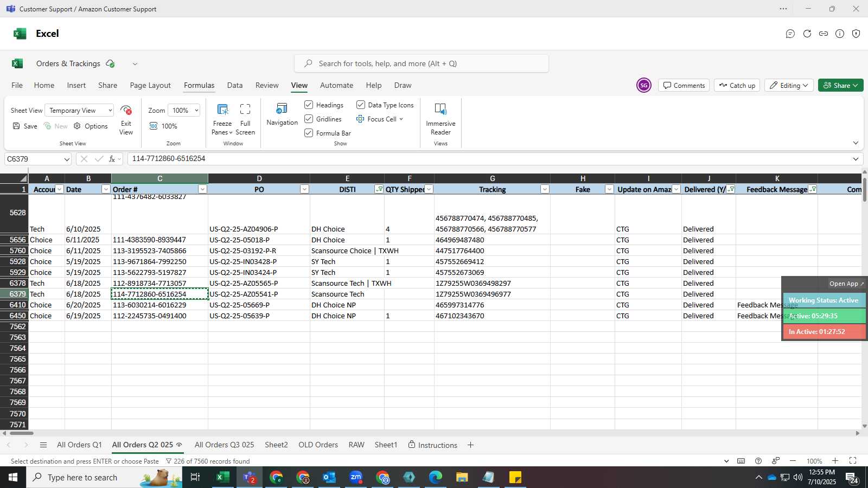Click the help question icon in the status bar

(x=758, y=461)
